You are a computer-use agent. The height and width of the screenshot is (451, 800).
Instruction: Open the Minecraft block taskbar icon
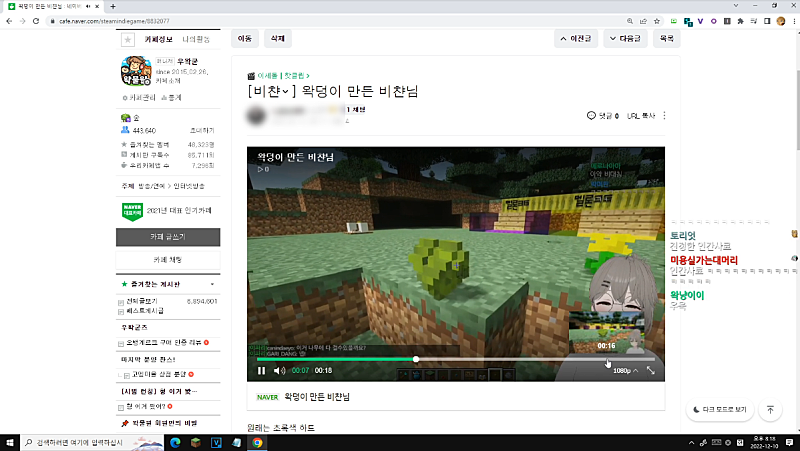(x=195, y=442)
